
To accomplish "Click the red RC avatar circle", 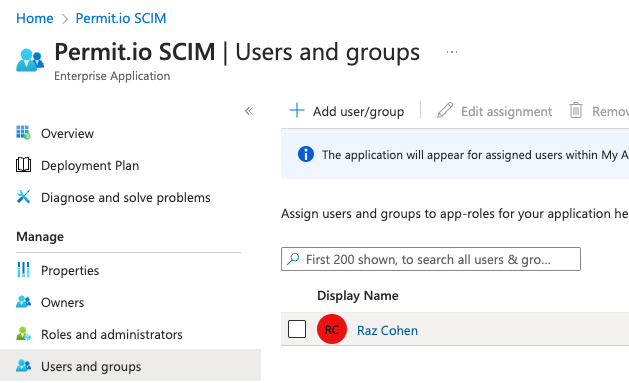I will coord(332,329).
